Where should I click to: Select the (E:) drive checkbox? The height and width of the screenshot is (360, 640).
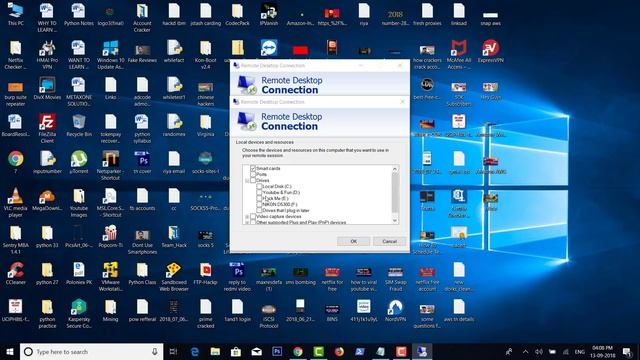(x=259, y=198)
